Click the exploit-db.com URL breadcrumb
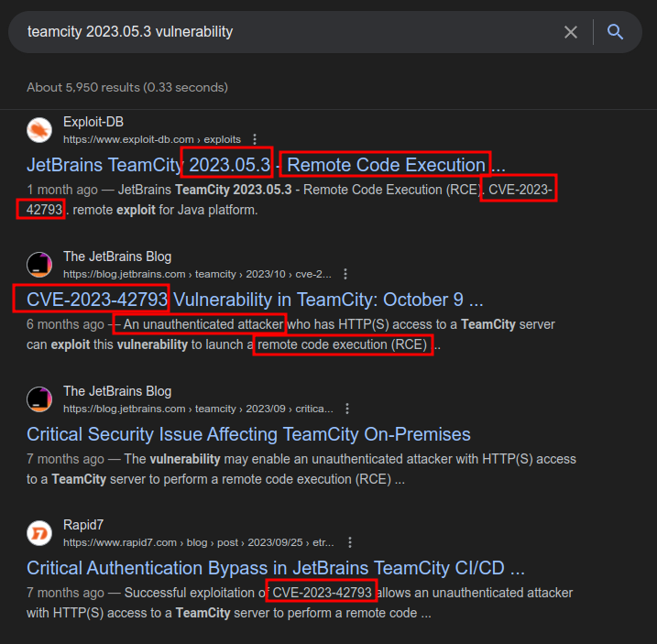Viewport: 657px width, 644px height. tap(151, 139)
